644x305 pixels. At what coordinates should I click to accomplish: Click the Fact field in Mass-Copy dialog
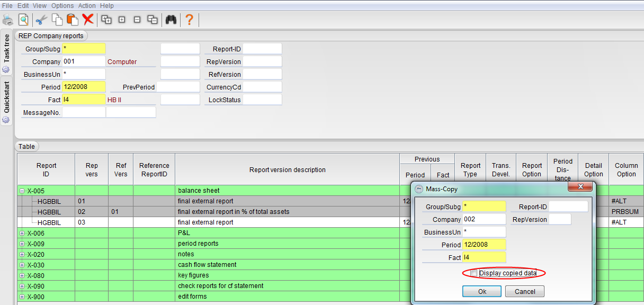[484, 257]
